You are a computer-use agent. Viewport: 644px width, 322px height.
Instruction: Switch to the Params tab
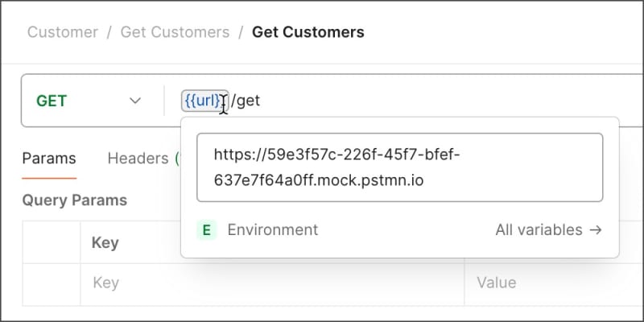[49, 159]
